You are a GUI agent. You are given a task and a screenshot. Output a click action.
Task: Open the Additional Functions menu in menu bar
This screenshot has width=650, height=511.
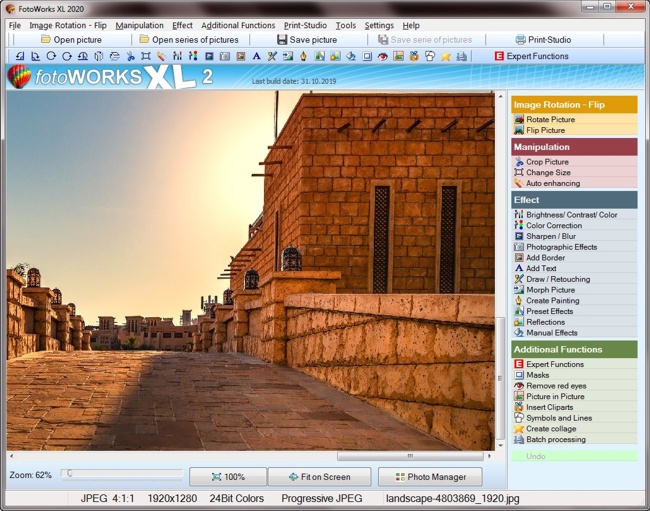coord(238,25)
